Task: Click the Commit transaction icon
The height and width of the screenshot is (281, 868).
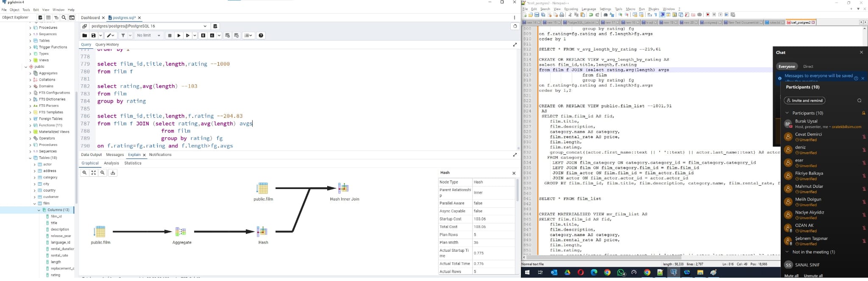Action: [x=227, y=36]
